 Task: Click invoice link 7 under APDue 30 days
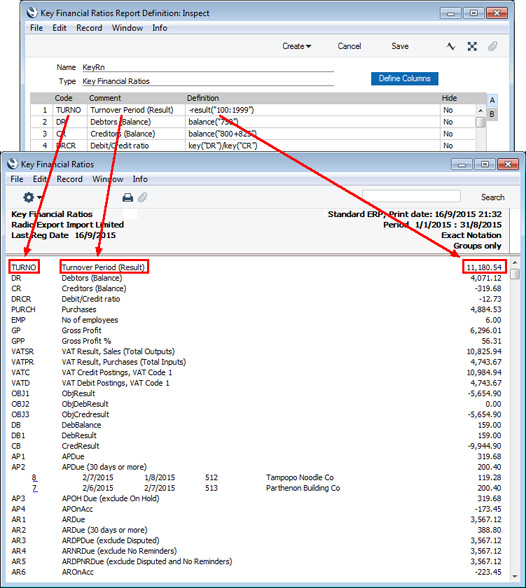(x=35, y=488)
